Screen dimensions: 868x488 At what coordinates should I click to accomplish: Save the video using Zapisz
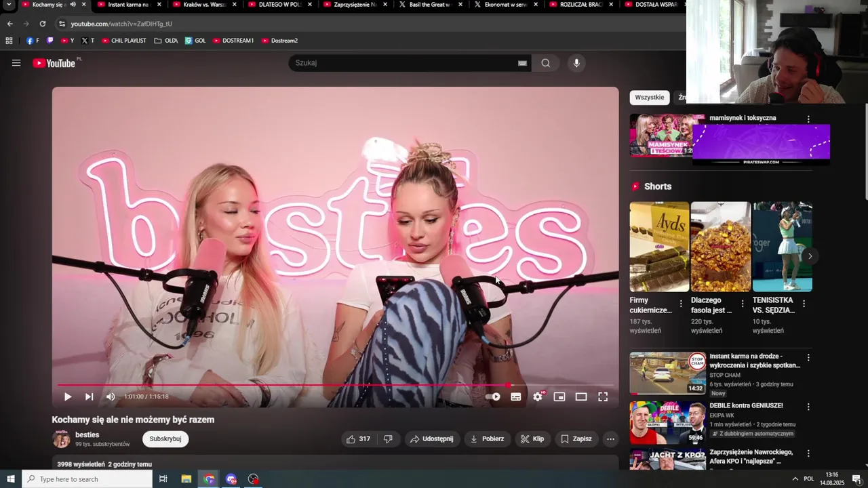576,439
